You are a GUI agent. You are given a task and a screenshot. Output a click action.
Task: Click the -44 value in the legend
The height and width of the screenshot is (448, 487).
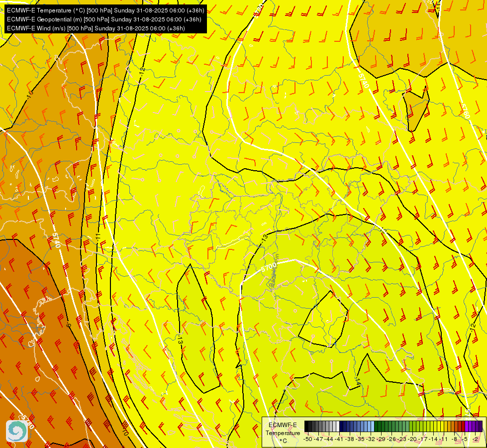pos(329,440)
